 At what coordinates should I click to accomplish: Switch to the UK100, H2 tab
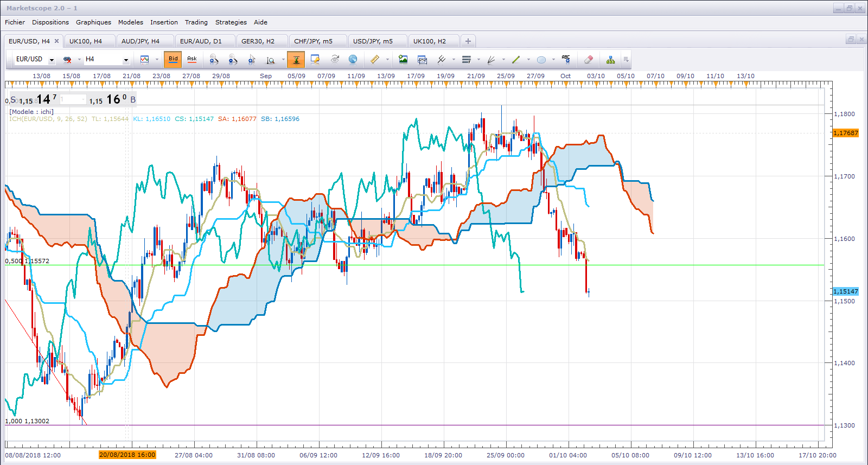point(434,41)
